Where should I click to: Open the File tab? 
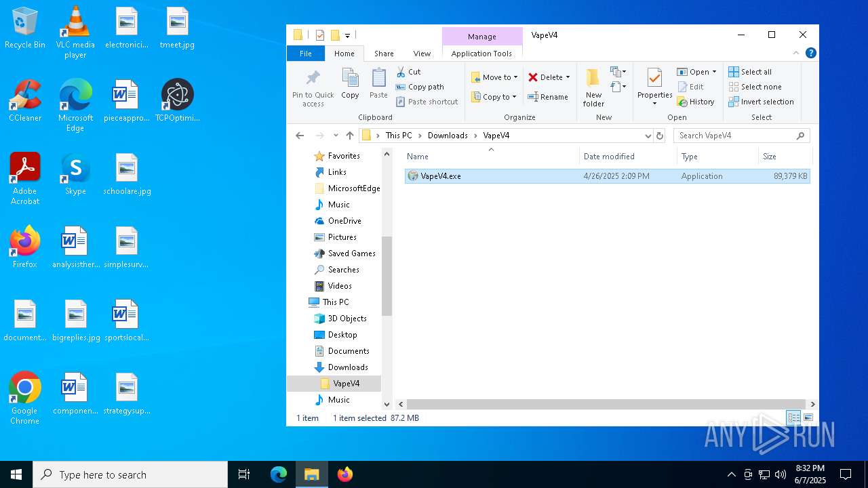pos(306,54)
